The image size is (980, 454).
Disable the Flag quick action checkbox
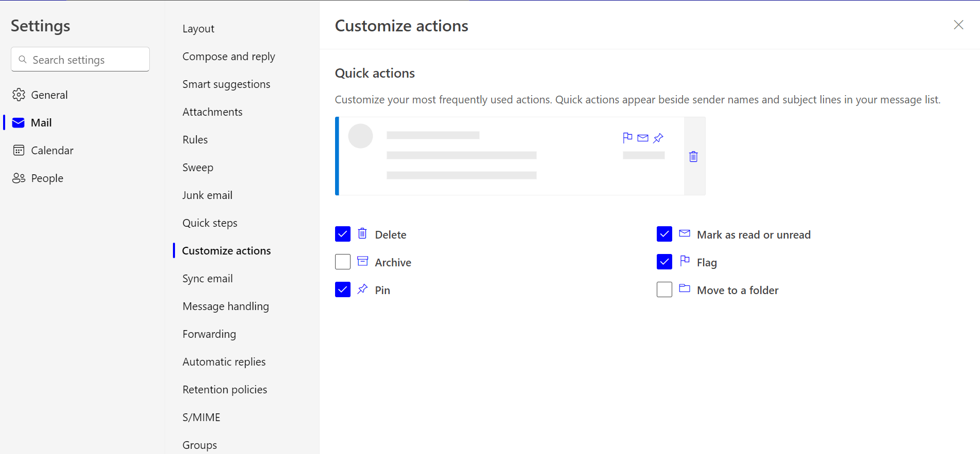pos(664,262)
